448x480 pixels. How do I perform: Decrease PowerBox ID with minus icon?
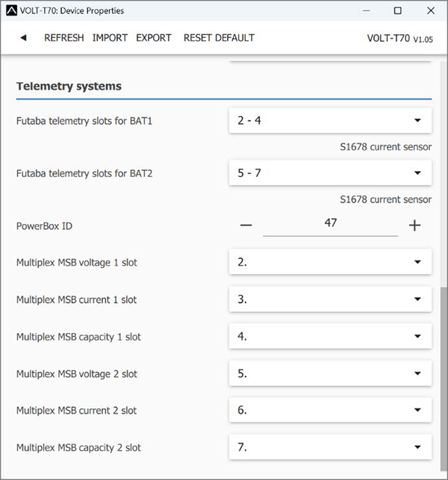[246, 225]
